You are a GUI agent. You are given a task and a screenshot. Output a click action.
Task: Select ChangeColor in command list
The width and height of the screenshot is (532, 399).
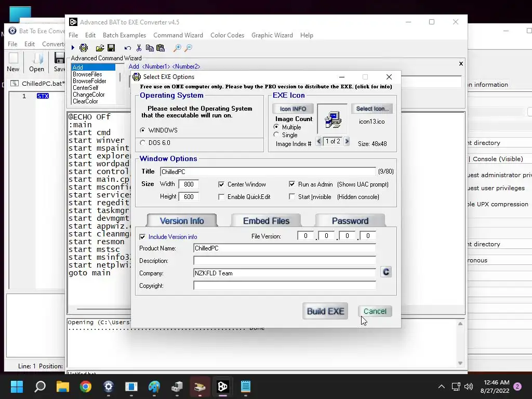[x=88, y=95]
